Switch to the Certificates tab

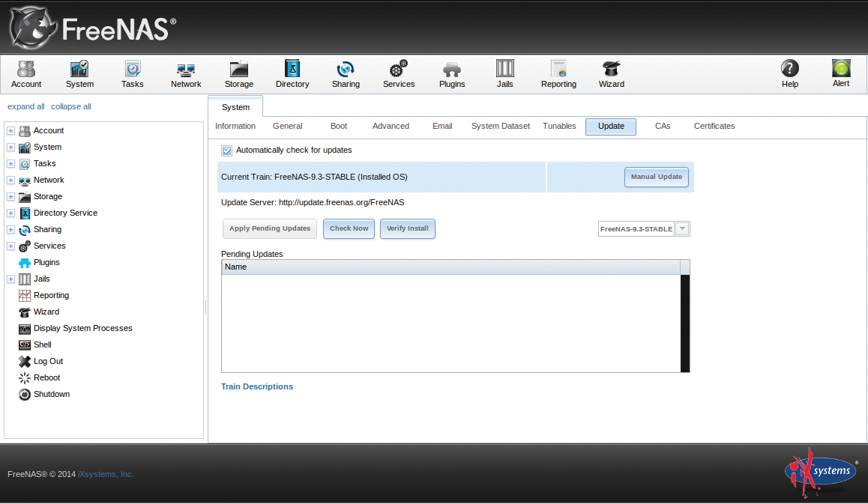714,126
